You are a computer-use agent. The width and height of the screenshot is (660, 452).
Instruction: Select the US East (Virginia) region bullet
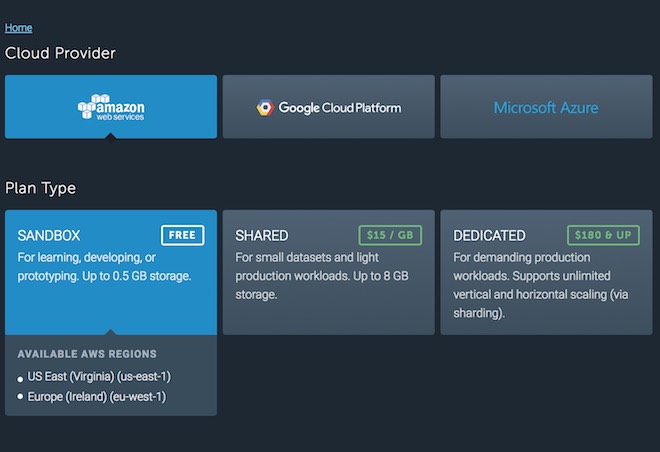[21, 379]
